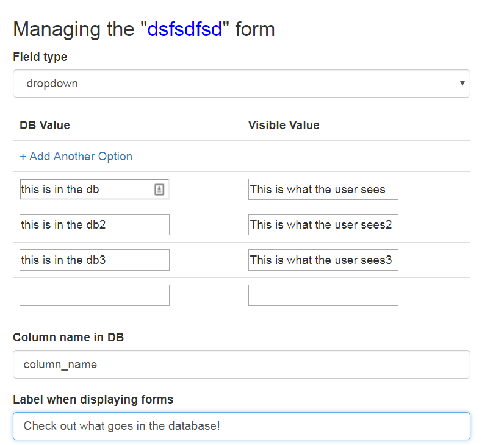Open the "dsfsdfsd" form link

(185, 29)
